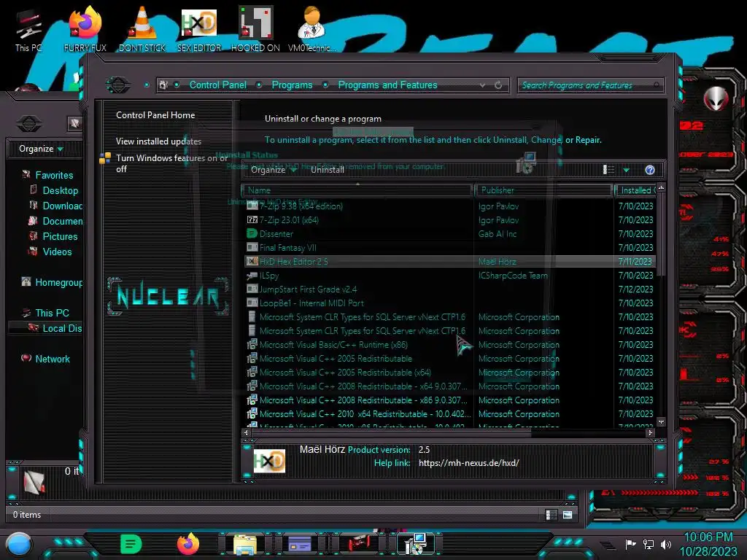Select the HxD Hex Editor 2.5 row
Viewport: 747px width, 560px height.
[x=449, y=262]
